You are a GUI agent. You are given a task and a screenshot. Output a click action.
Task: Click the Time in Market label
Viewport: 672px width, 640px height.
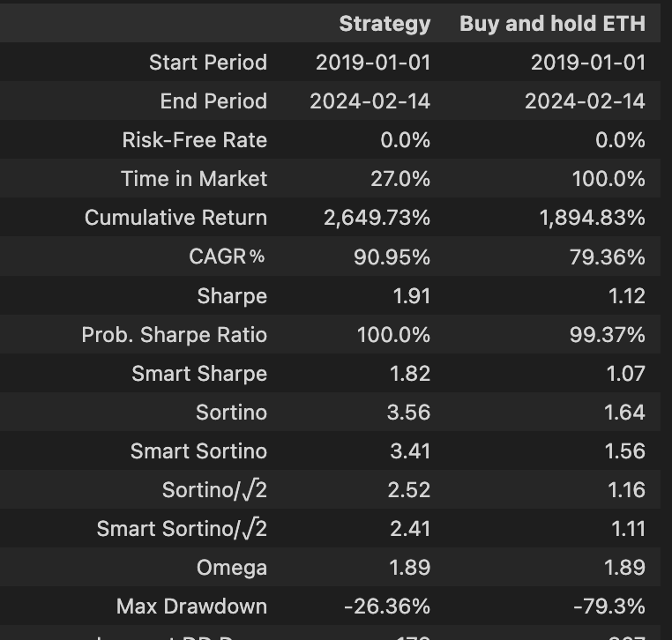(193, 179)
